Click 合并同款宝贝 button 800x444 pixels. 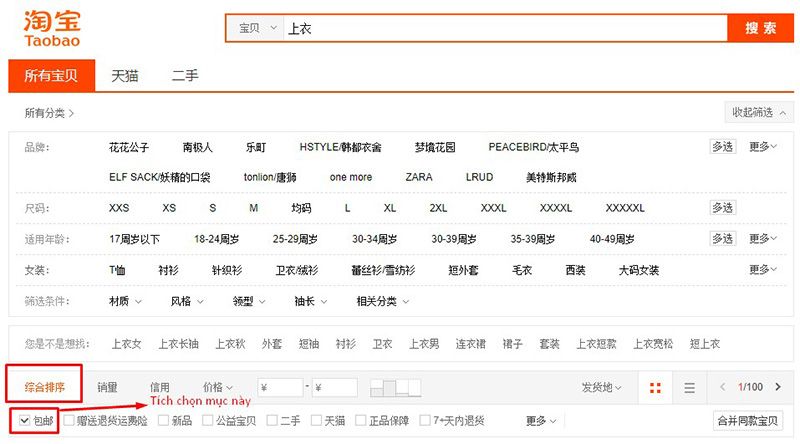(x=746, y=421)
